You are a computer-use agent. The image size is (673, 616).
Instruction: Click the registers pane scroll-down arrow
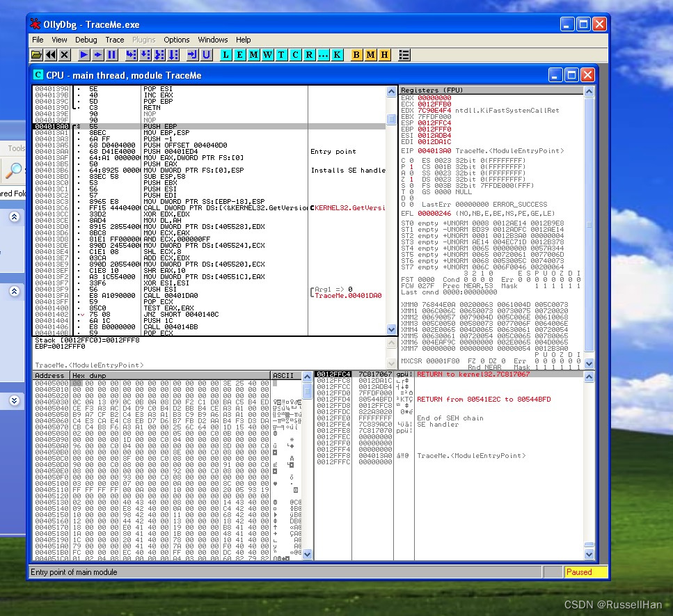[x=589, y=363]
